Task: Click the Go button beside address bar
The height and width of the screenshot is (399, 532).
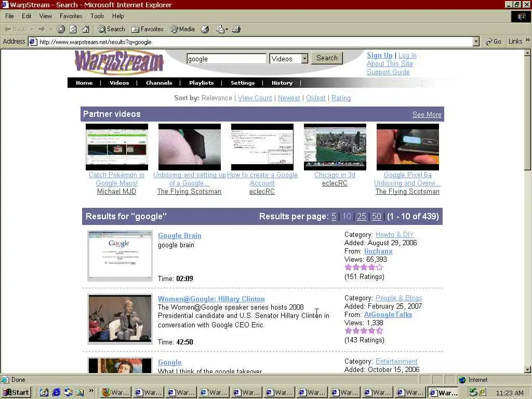Action: click(x=494, y=42)
